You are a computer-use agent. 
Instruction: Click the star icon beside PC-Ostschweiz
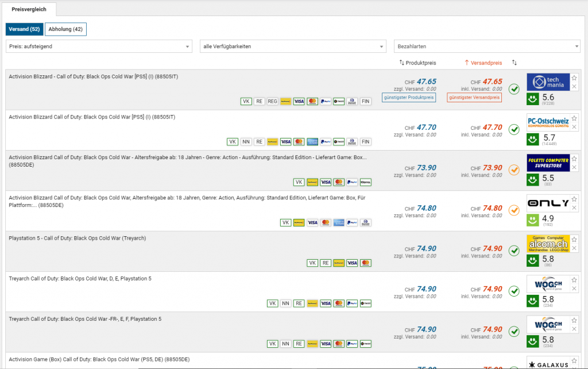(x=574, y=118)
